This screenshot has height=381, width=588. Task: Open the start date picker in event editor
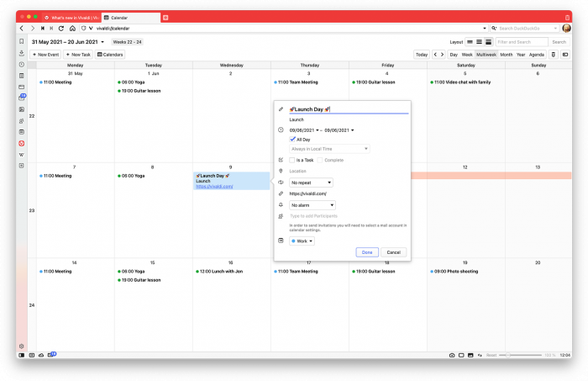(x=304, y=130)
